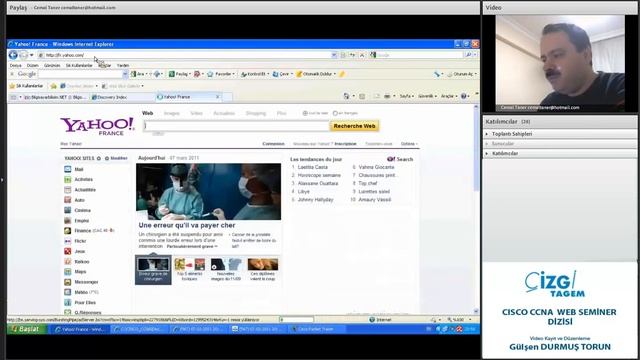Open the Google toolbar search box dropdown
Screen dimensions: 640x360
point(125,74)
